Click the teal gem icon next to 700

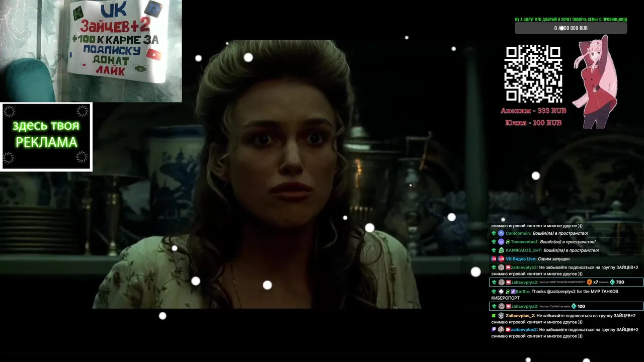point(612,282)
